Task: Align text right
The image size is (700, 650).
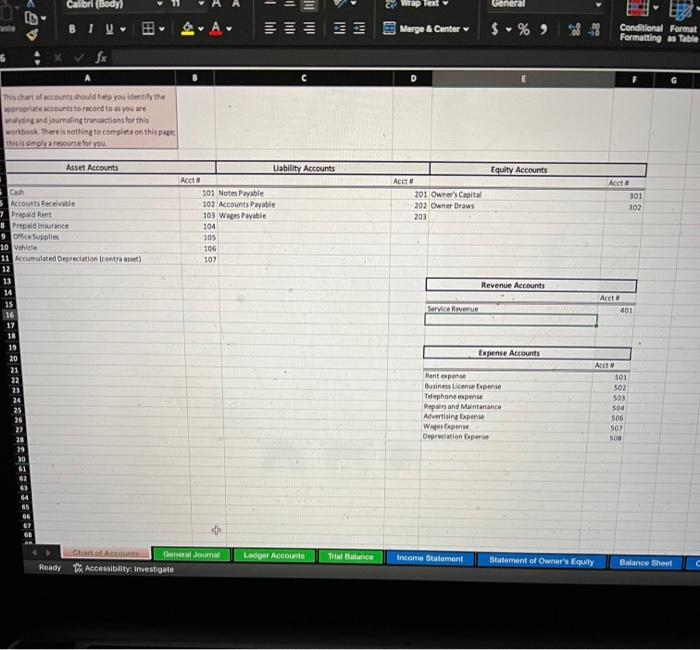Action: (x=309, y=29)
